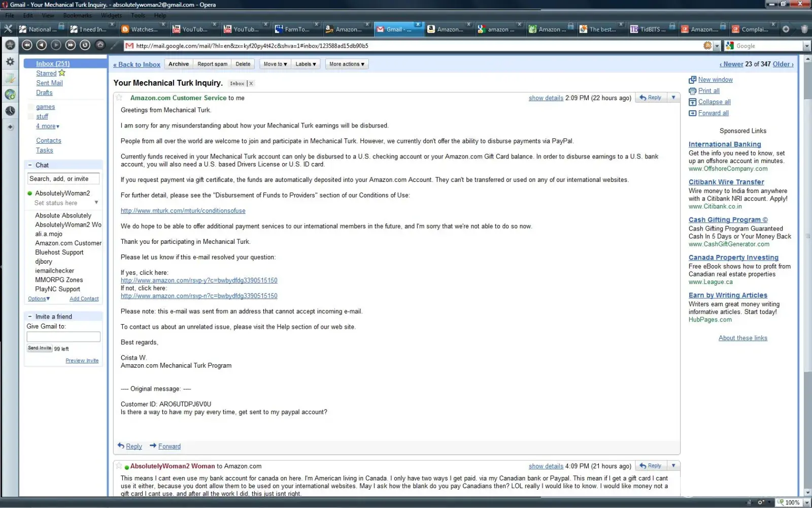This screenshot has width=812, height=508.
Task: Open the bookmarks star panel
Action: [10, 45]
